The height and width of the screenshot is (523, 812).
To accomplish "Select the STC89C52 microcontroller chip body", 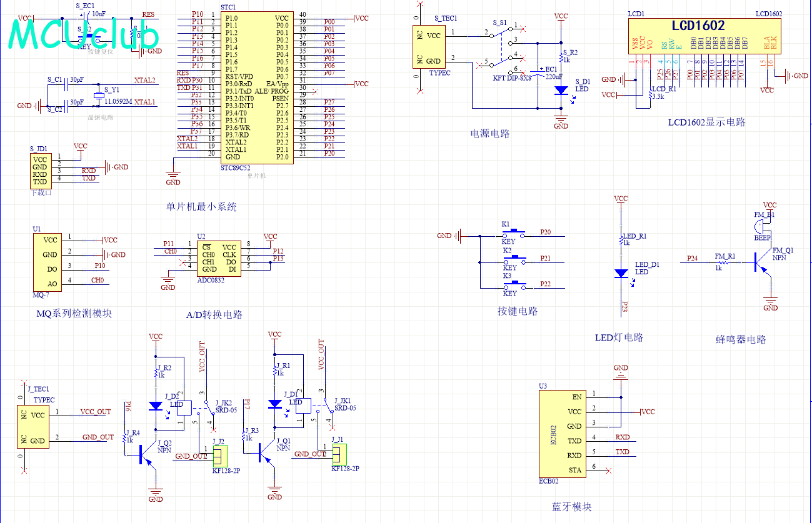I will [x=258, y=87].
